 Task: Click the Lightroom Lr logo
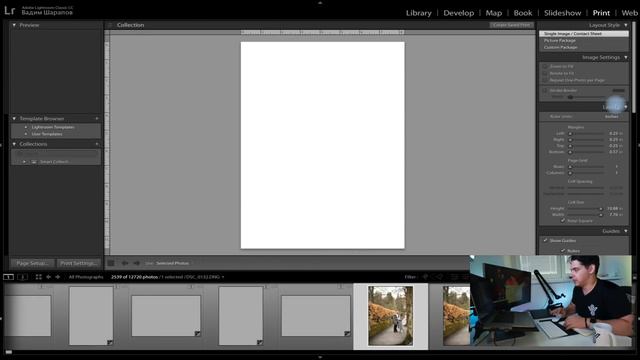tap(10, 10)
